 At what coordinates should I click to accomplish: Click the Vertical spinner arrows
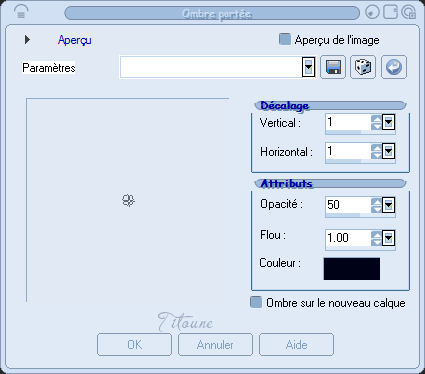pyautogui.click(x=376, y=122)
